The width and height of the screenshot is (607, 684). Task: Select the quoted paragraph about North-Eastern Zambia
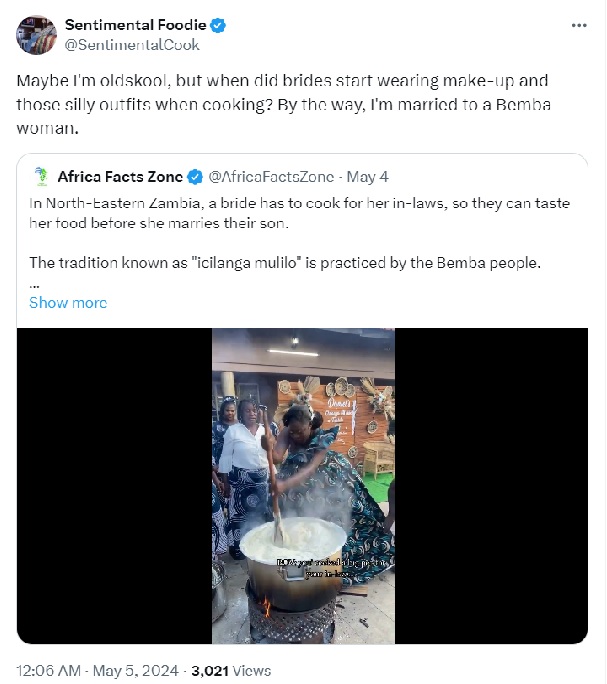point(299,212)
